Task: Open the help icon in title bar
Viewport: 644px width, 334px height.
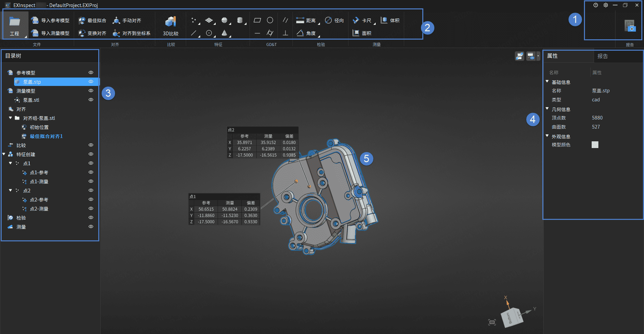Action: click(596, 5)
